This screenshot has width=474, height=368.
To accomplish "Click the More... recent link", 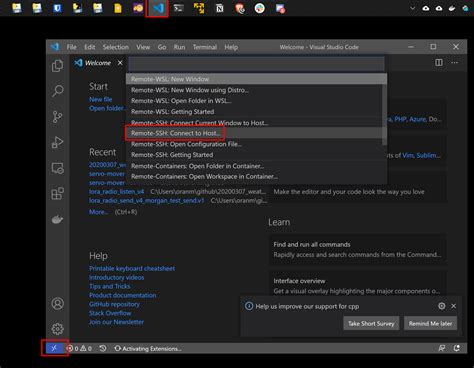I will (98, 212).
